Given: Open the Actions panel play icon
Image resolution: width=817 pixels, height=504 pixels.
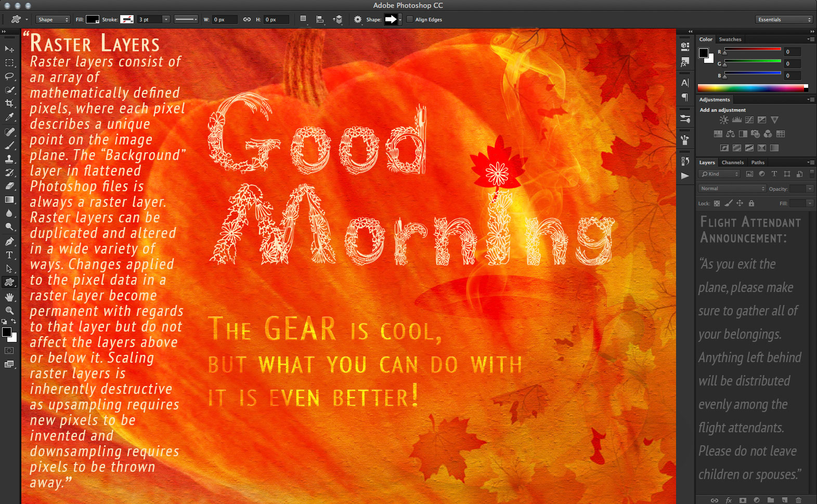Looking at the screenshot, I should tap(685, 176).
